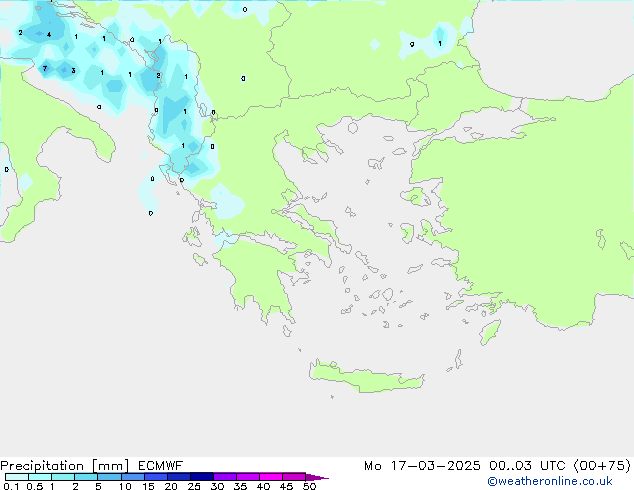Click the 'Precipitation' title text
The image size is (634, 490).
42,466
